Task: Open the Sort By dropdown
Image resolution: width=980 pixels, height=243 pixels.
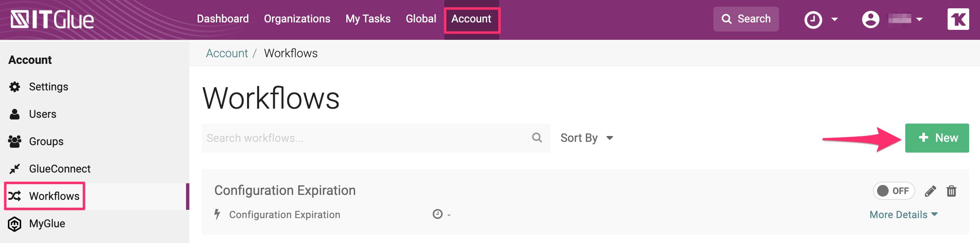Action: click(x=586, y=138)
